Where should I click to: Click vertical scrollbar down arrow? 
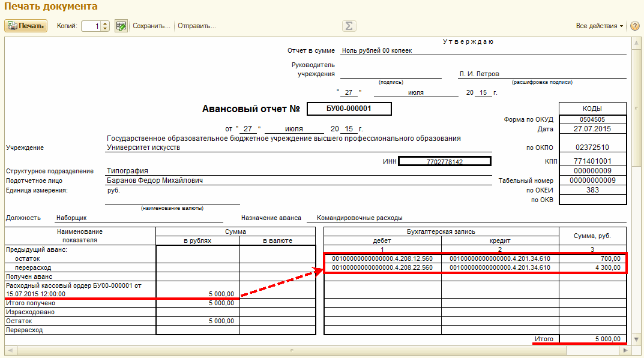coord(637,339)
